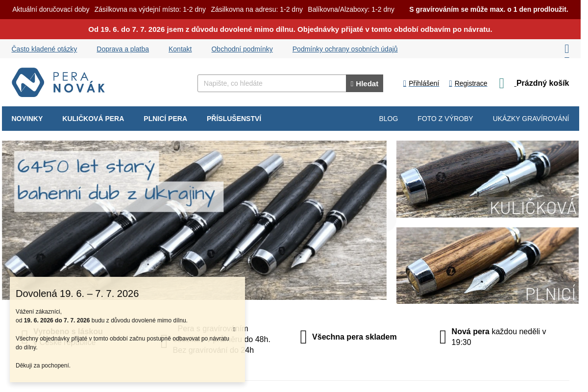Focus the search input field

coord(272,83)
